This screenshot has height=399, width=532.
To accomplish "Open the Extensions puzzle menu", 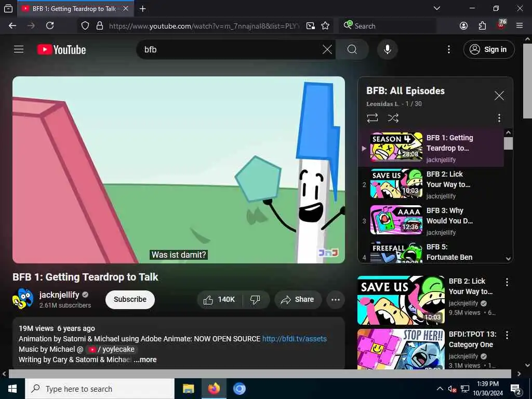I will 482,26.
